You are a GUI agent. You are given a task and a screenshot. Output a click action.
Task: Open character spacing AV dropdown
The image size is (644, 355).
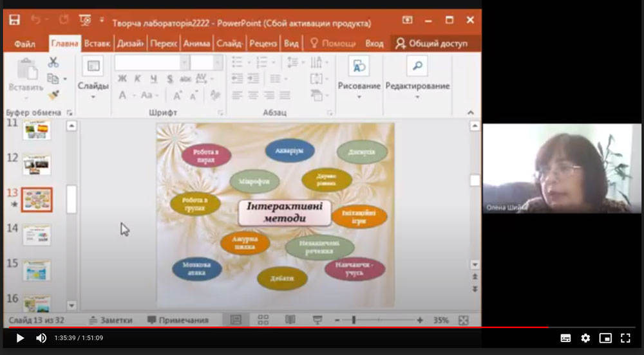pyautogui.click(x=204, y=78)
